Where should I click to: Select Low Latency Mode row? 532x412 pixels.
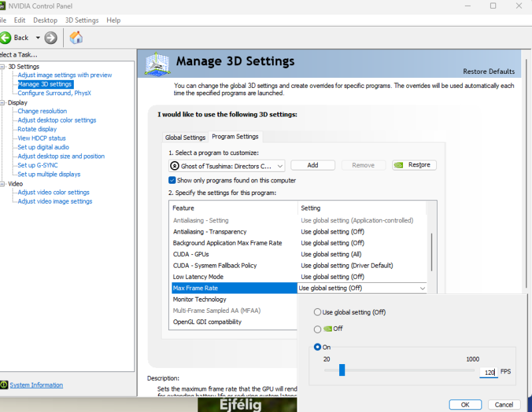299,276
